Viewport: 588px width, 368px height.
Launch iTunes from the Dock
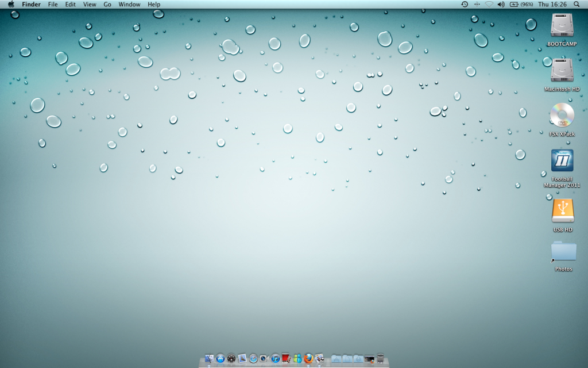(276, 359)
